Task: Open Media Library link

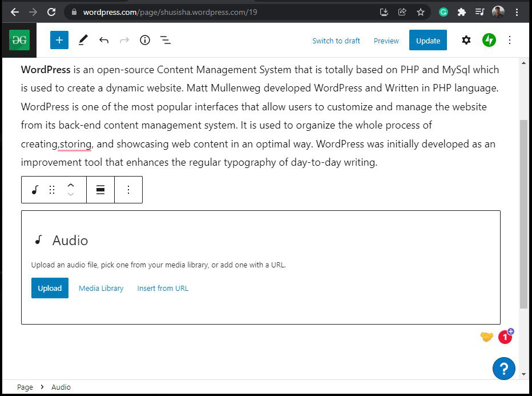Action: coord(101,289)
